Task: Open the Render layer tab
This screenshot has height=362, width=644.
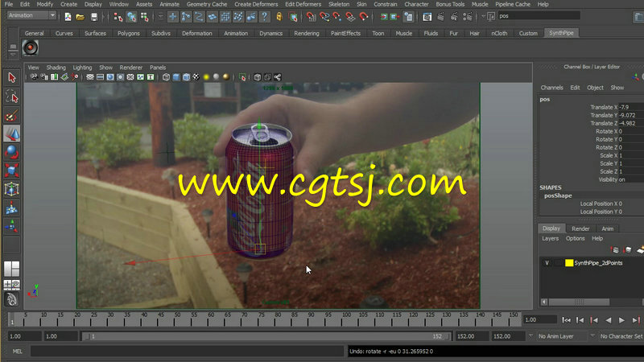Action: pos(580,228)
